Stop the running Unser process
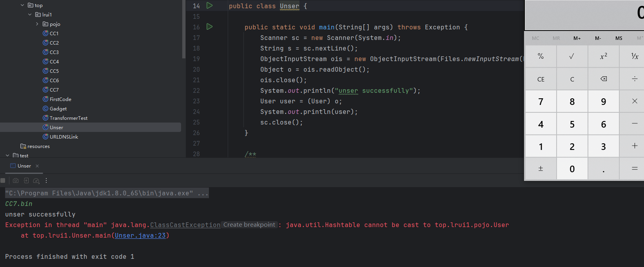 3,180
